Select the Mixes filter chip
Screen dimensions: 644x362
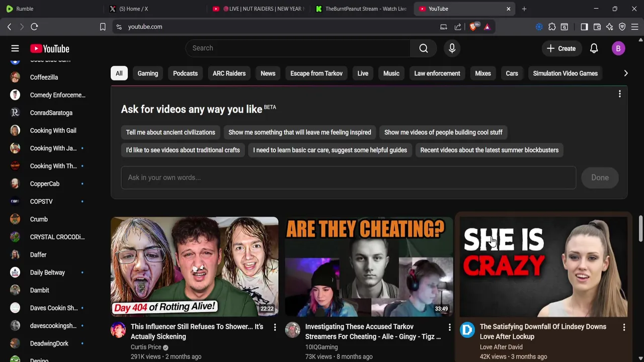pos(483,73)
